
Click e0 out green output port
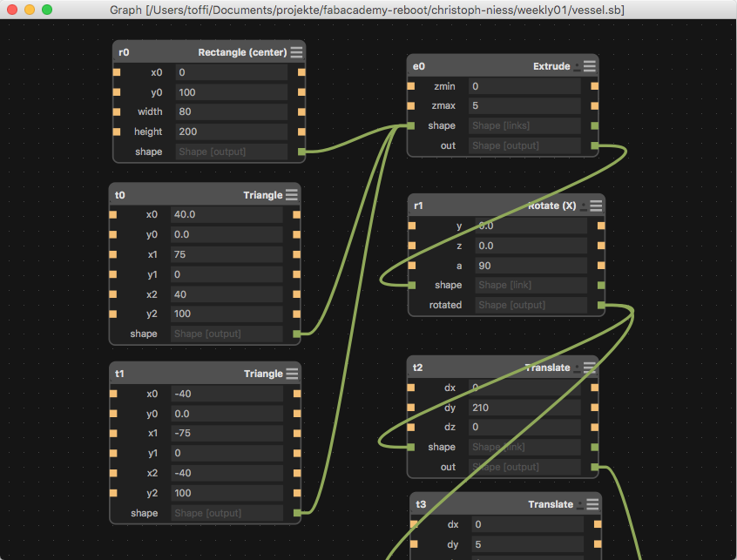point(595,145)
